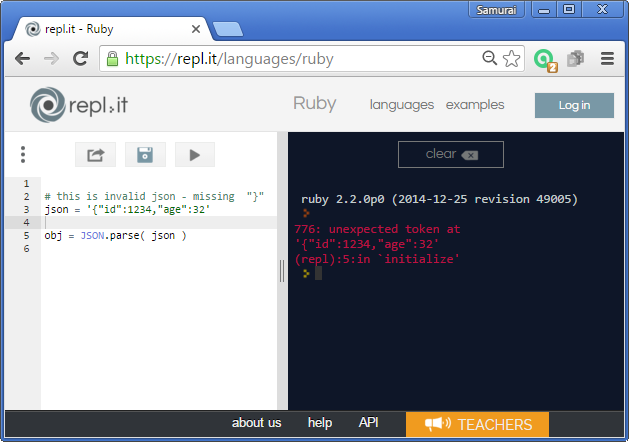Click line number 3 in the gutter

(x=26, y=210)
